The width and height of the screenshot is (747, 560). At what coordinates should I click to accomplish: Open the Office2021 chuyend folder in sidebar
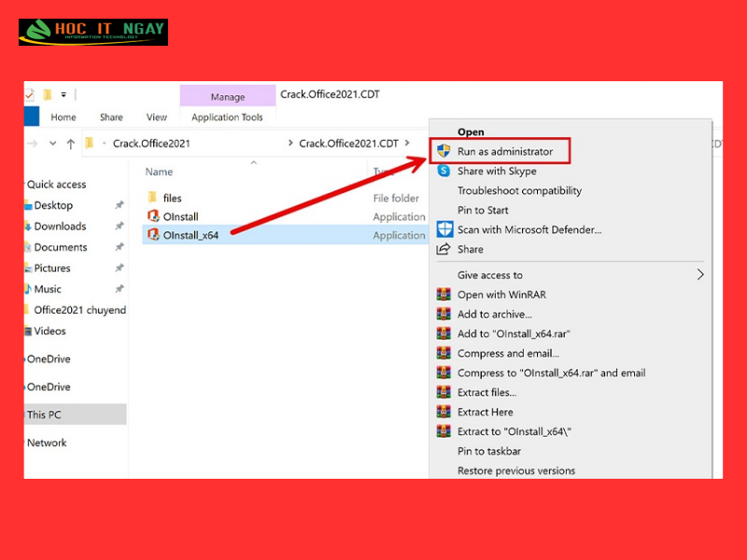(79, 310)
